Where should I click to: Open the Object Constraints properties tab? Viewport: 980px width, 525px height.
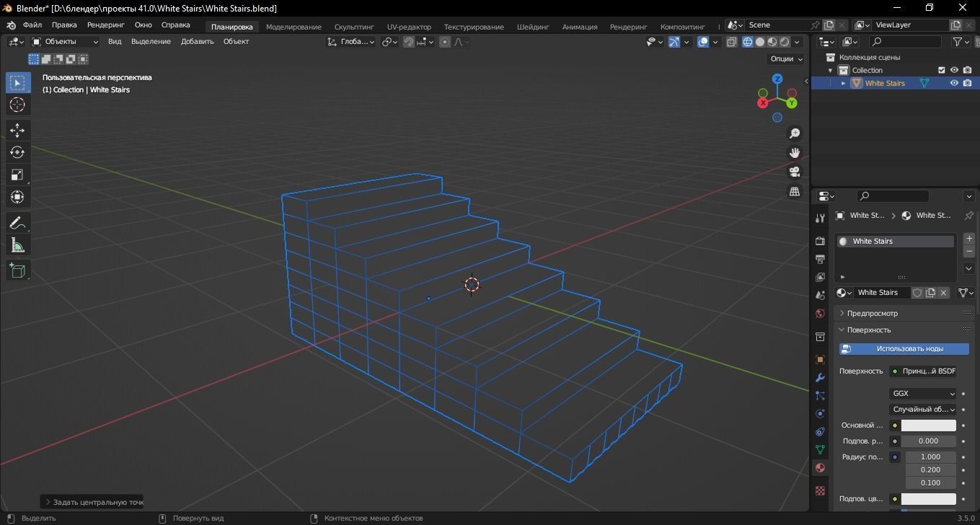coord(820,431)
